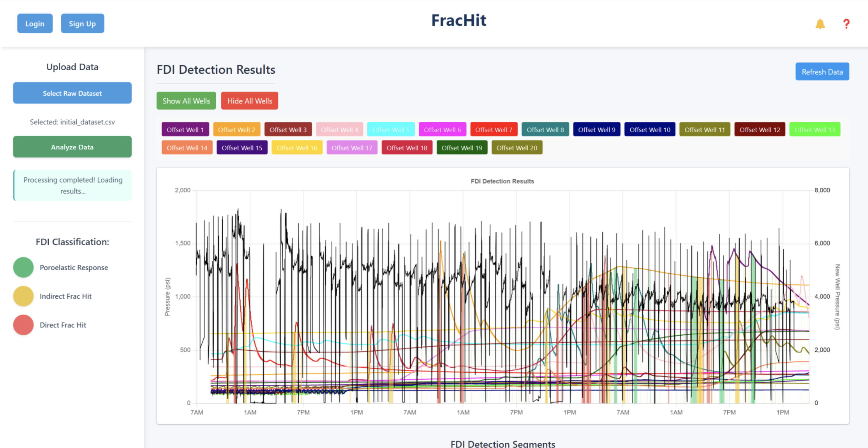Viewport: 868px width, 448px height.
Task: Click the green Poroelastic Response swatch
Action: (23, 267)
